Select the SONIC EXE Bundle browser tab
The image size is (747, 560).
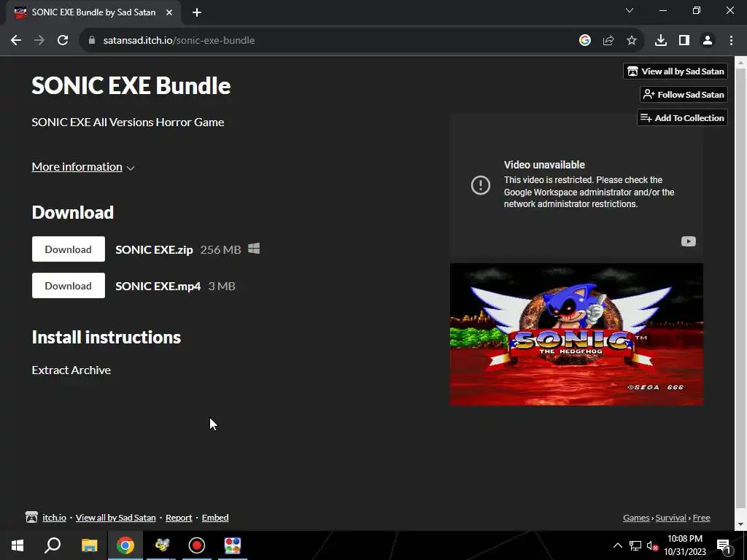coord(93,12)
